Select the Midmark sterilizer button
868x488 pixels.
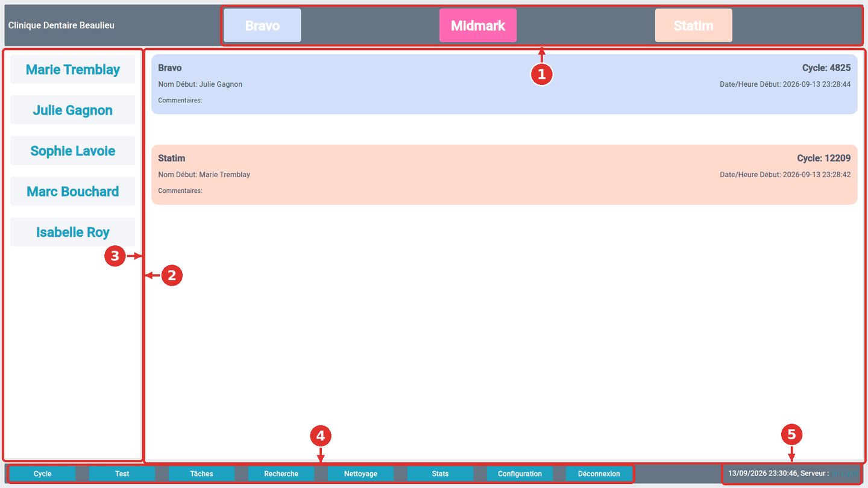(478, 26)
